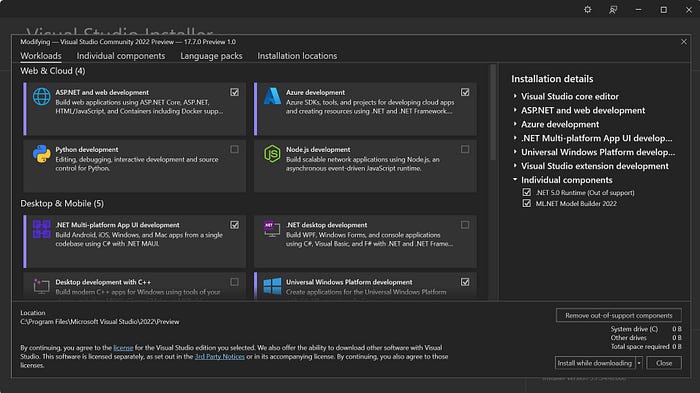Switch to the Workloads tab

pyautogui.click(x=41, y=56)
